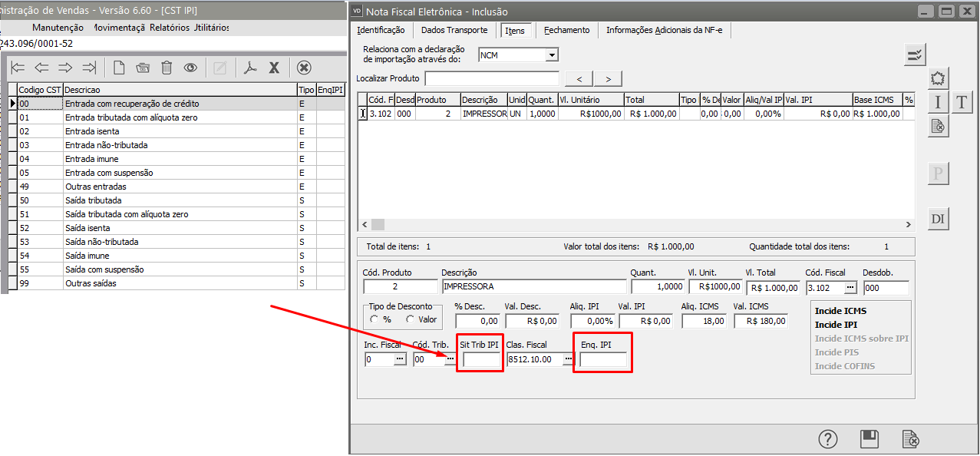Screen dimensions: 980x456
Task: Select the % discount type radio button
Action: click(x=375, y=319)
